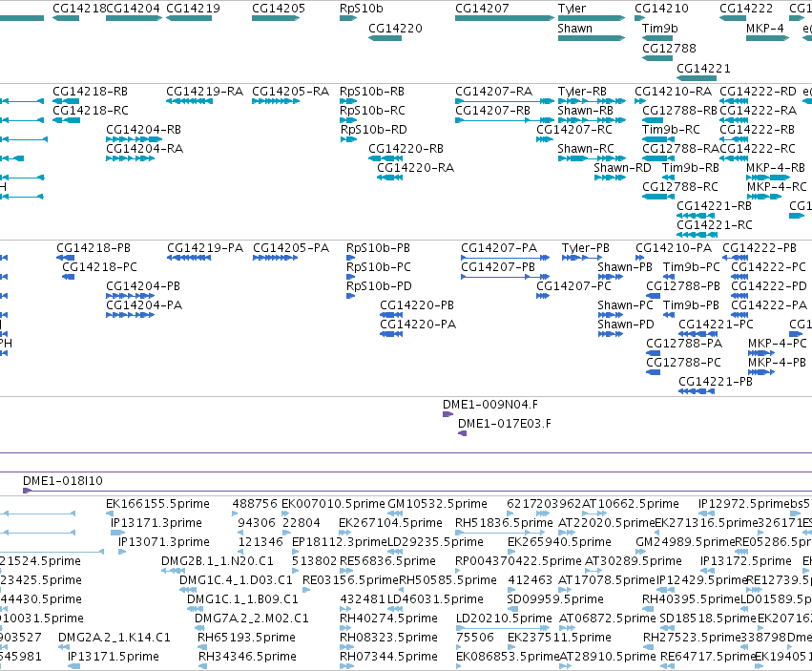Click the CG14218-RC transcript label
812x671 pixels.
tap(91, 111)
